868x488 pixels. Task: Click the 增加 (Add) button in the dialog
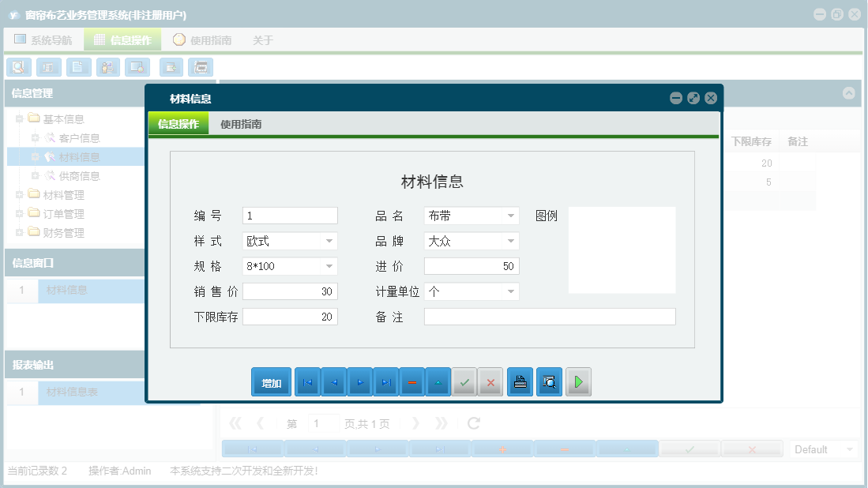click(x=271, y=382)
